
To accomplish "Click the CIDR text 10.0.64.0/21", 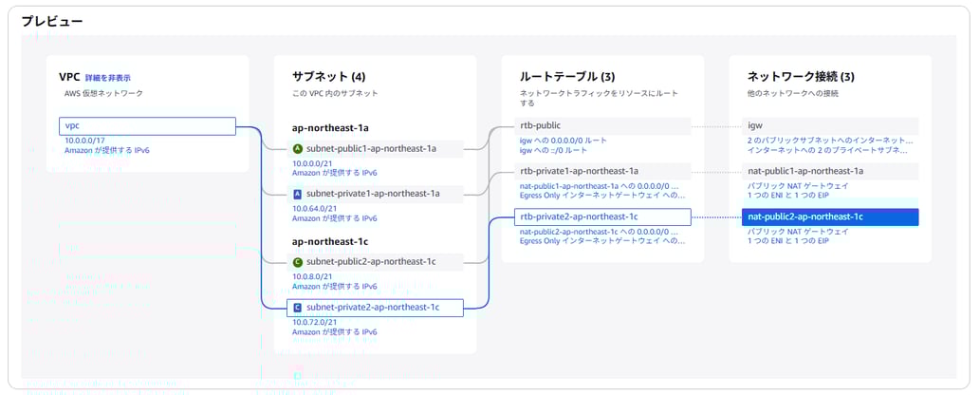I will click(314, 209).
